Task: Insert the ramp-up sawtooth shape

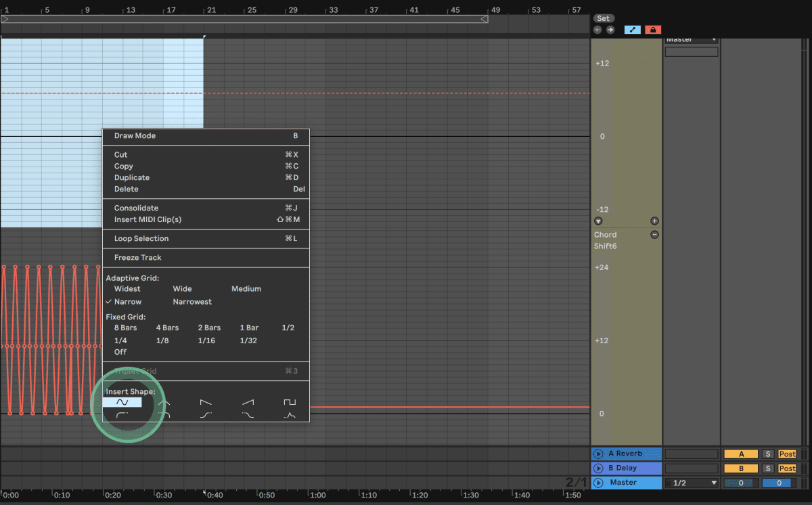Action: 248,402
